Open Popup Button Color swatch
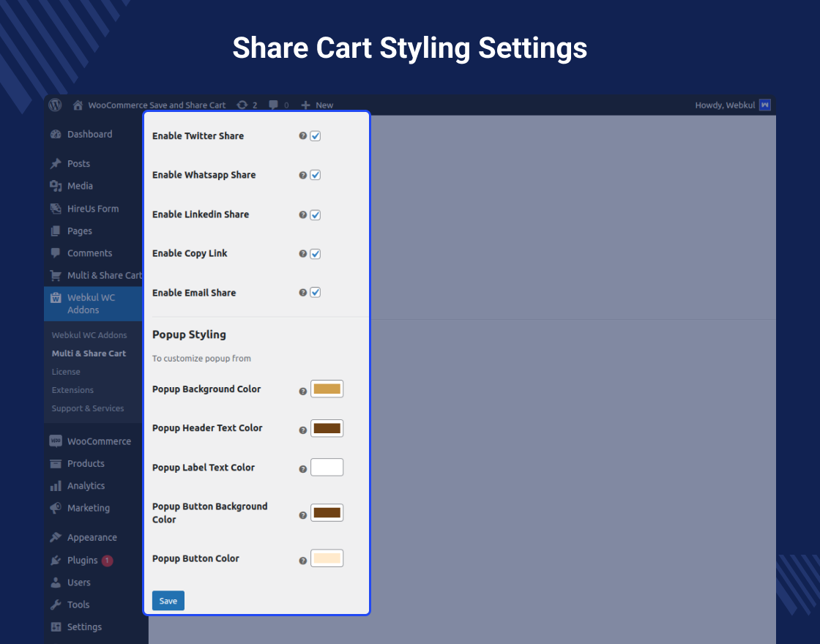This screenshot has height=644, width=820. [x=327, y=558]
